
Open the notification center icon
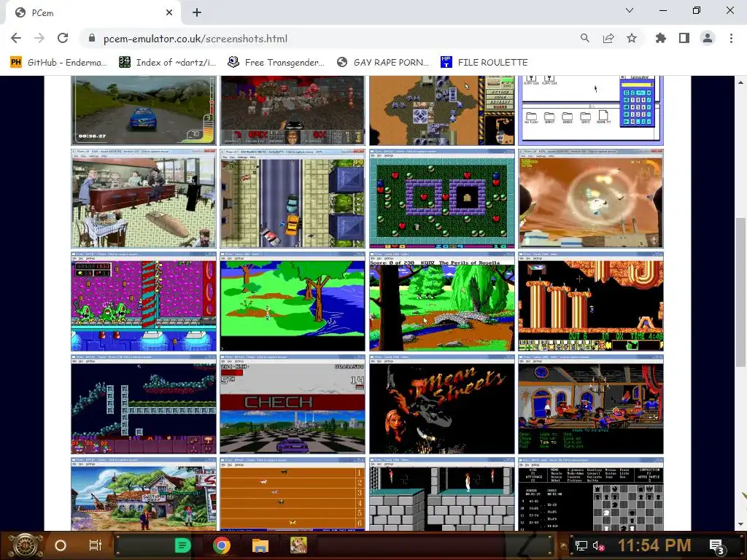pyautogui.click(x=716, y=545)
